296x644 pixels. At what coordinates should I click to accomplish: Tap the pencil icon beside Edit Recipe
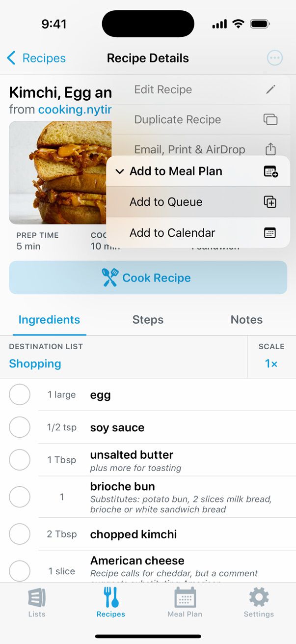pos(270,89)
